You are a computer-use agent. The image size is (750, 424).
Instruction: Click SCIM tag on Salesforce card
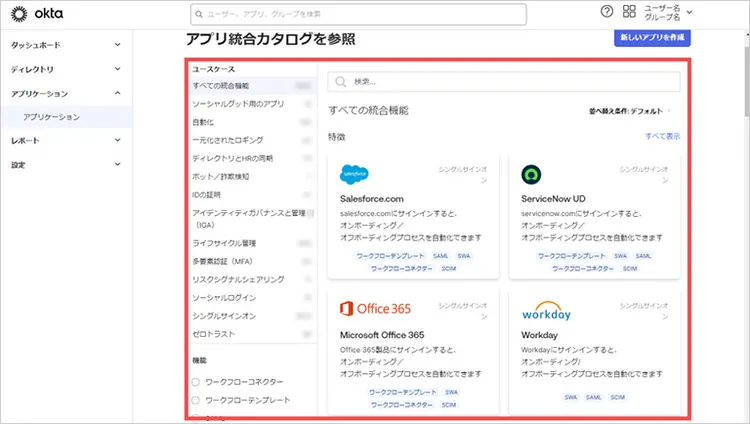click(x=449, y=268)
